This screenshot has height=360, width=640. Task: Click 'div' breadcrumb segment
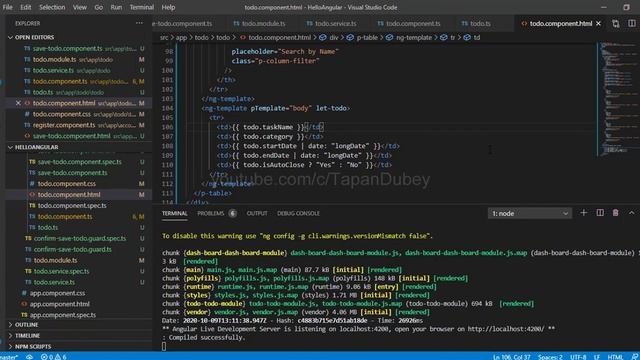[x=333, y=38]
